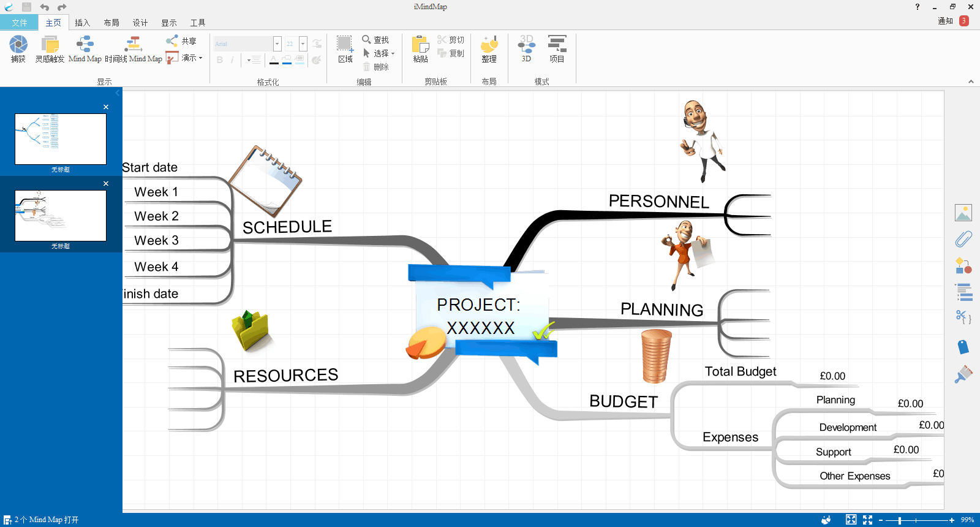Screen dimensions: 980x527
Task: Collapse the ribbon with the chevron
Action: coord(971,82)
